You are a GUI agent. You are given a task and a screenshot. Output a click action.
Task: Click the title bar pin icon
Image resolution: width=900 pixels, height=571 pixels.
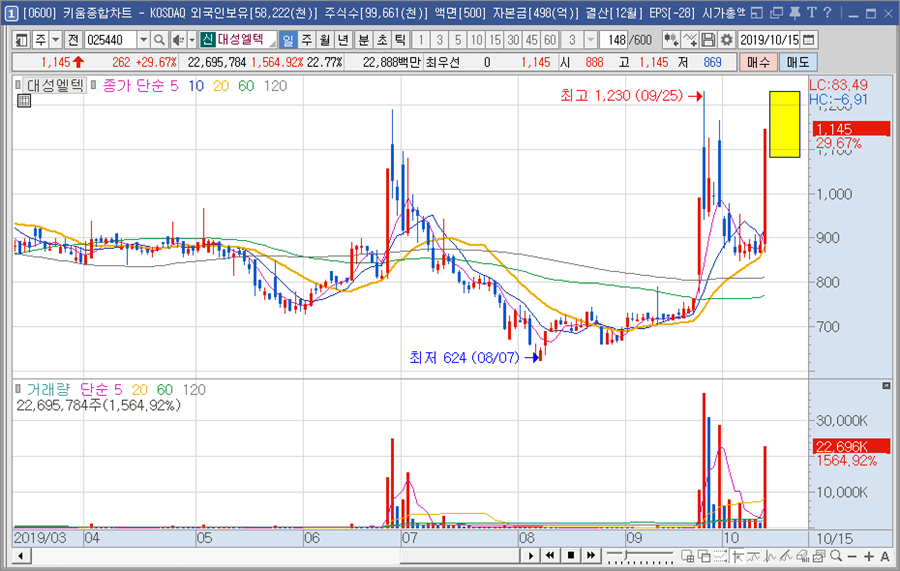coord(794,12)
